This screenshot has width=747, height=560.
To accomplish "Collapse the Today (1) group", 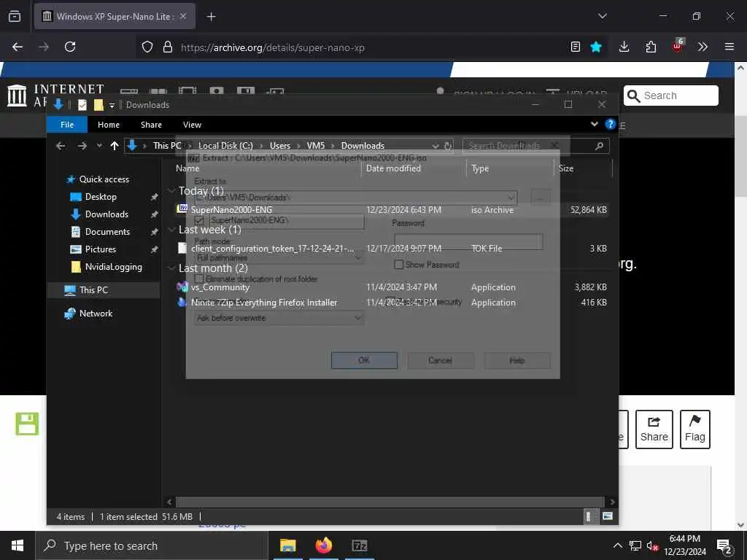I will [171, 190].
